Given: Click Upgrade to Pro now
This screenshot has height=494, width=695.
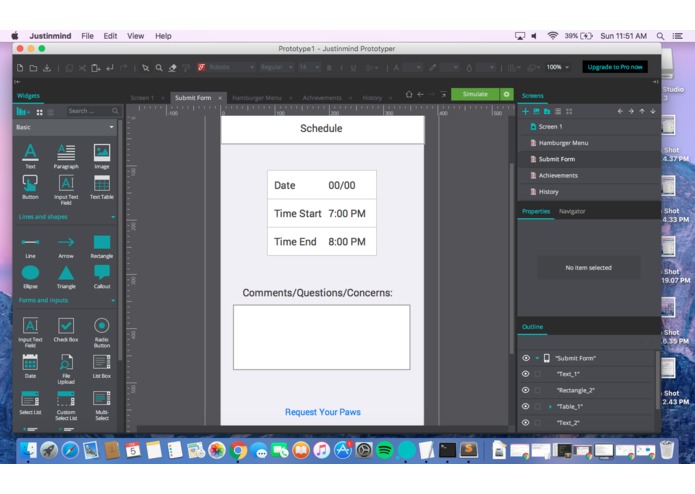Looking at the screenshot, I should click(615, 67).
